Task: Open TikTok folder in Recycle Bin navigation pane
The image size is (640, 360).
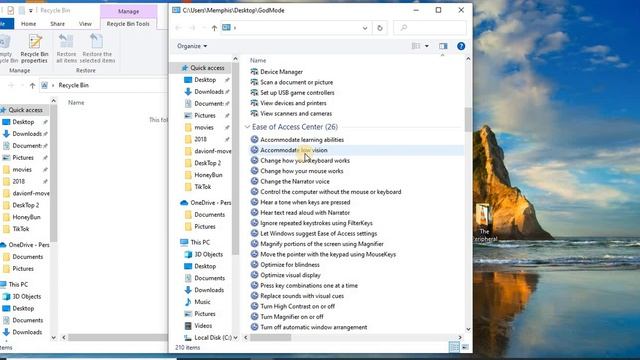Action: [20, 229]
